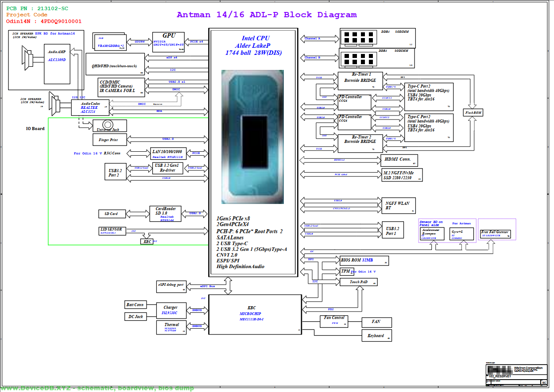Click the 'Wistron Corporation' title block text
This screenshot has height=392, width=554.
[x=528, y=368]
